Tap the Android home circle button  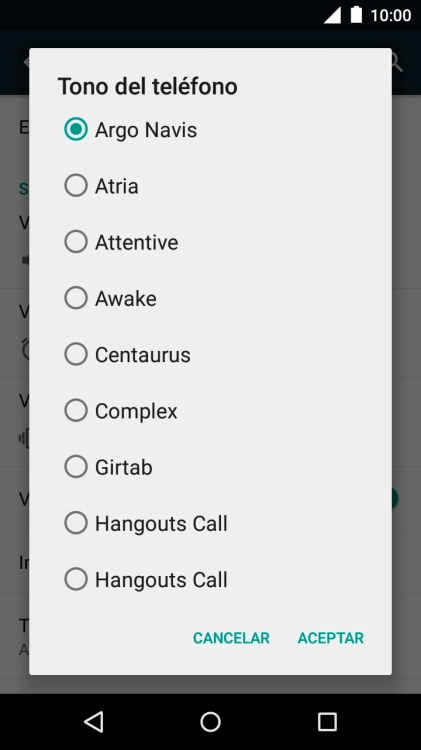[x=210, y=721]
